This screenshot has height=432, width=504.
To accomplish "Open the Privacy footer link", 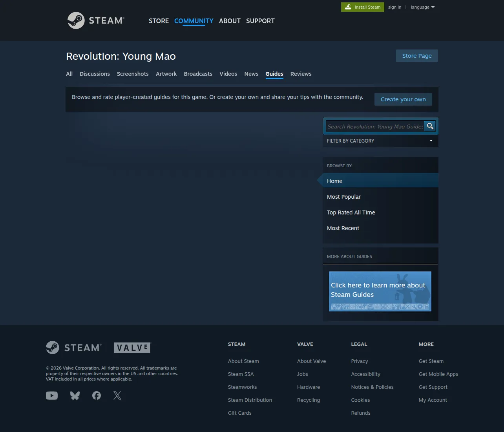I will pos(360,361).
